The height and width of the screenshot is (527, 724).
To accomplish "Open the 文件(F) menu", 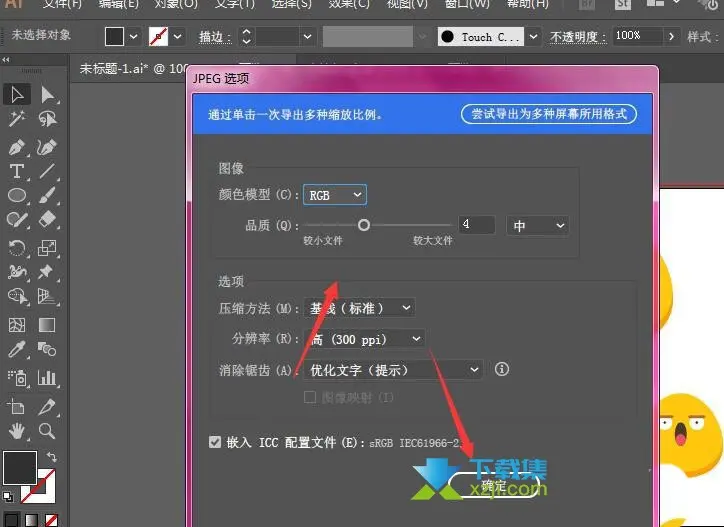I will [62, 4].
